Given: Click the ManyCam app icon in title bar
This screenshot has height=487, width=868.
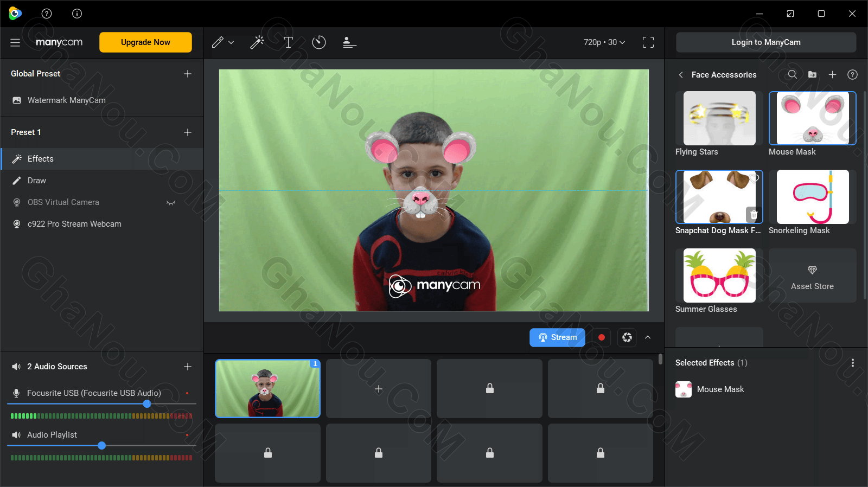Looking at the screenshot, I should (15, 14).
